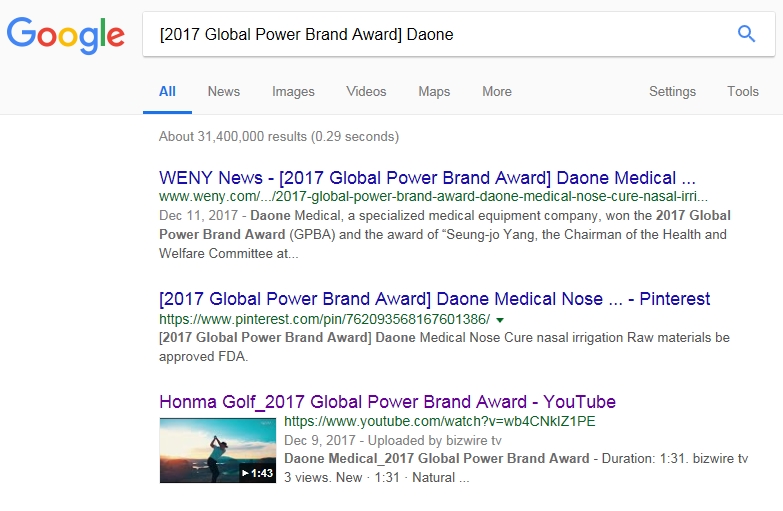Click the golf video thumbnail
The image size is (783, 511).
(218, 450)
